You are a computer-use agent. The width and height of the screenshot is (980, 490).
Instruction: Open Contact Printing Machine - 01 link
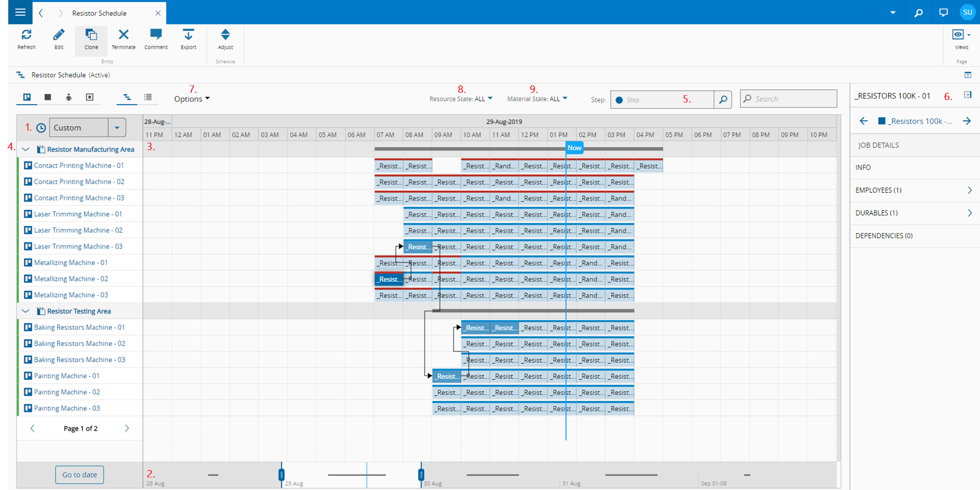click(x=79, y=166)
